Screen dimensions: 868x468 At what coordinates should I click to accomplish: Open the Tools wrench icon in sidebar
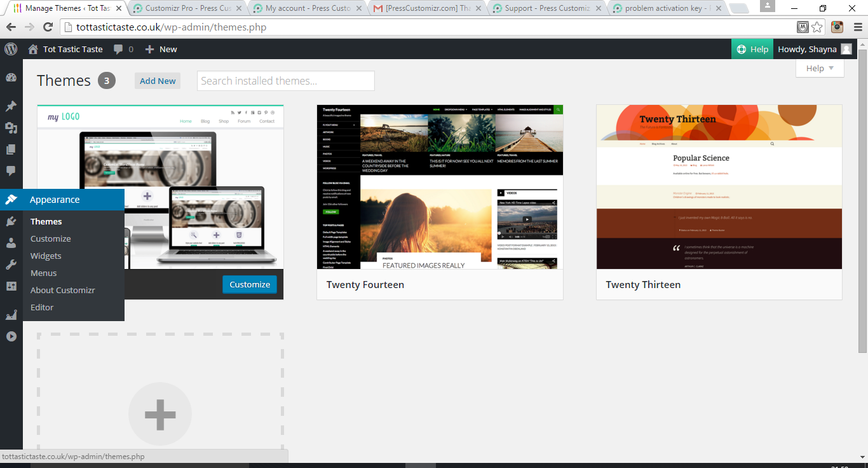pyautogui.click(x=11, y=265)
